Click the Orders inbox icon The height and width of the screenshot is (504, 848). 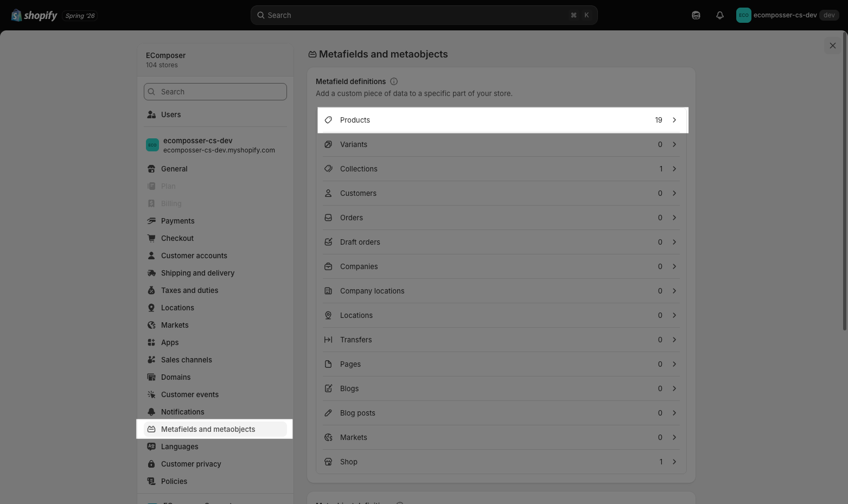click(328, 218)
